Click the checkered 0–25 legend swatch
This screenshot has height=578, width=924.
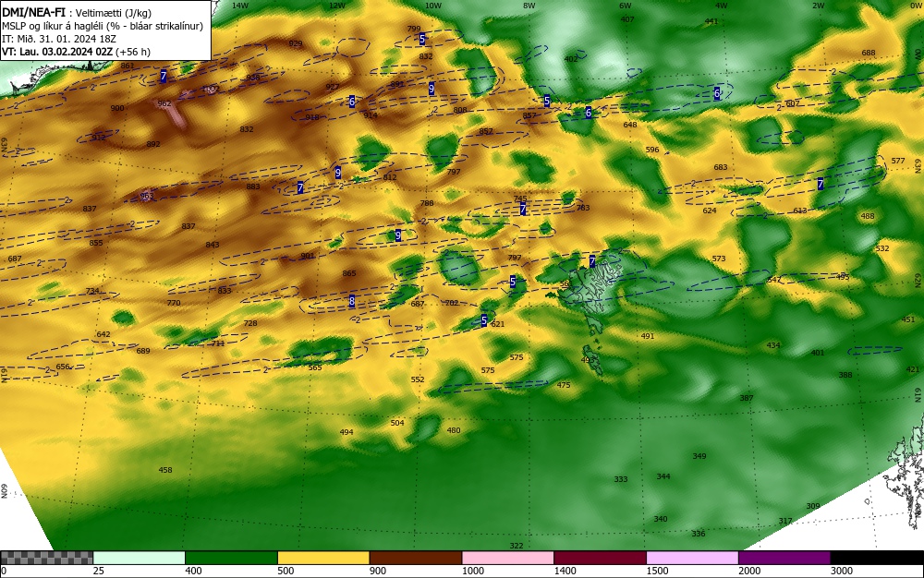point(46,558)
